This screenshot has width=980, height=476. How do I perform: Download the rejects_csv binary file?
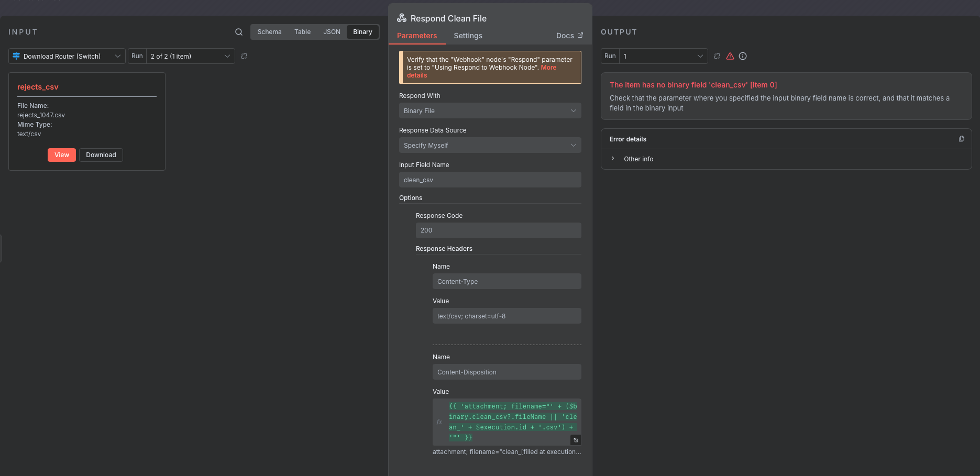tap(101, 155)
